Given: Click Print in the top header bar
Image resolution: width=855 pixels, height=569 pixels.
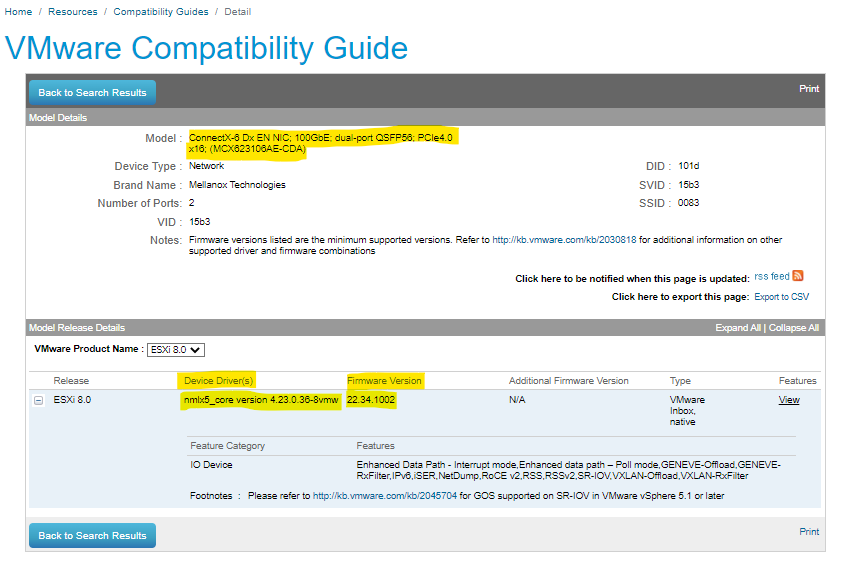Looking at the screenshot, I should click(809, 89).
